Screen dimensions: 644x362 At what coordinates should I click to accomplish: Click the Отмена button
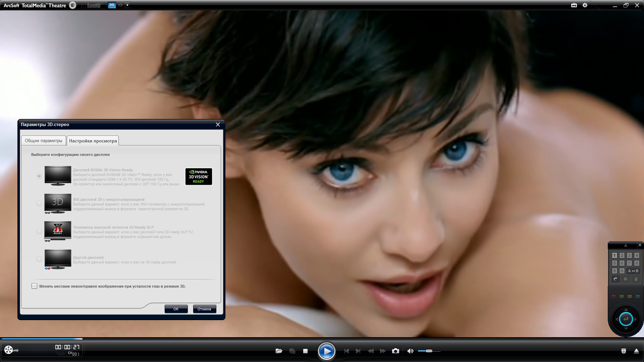[x=204, y=309]
